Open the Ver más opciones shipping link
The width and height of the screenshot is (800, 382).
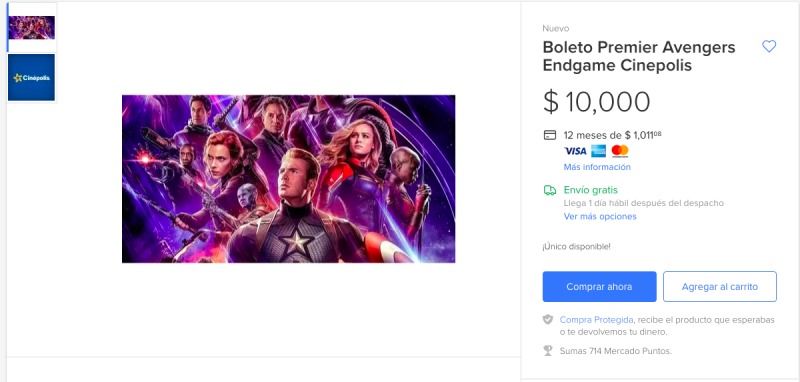tap(600, 216)
